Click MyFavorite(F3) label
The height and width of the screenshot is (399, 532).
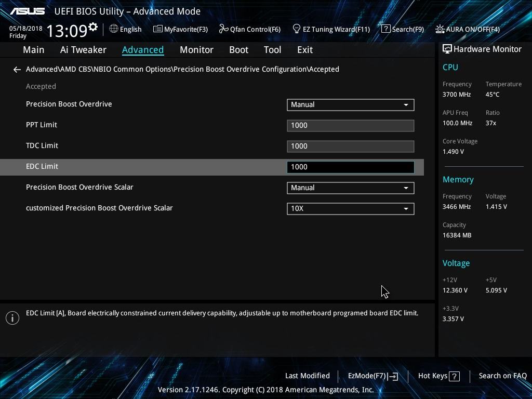pos(186,30)
